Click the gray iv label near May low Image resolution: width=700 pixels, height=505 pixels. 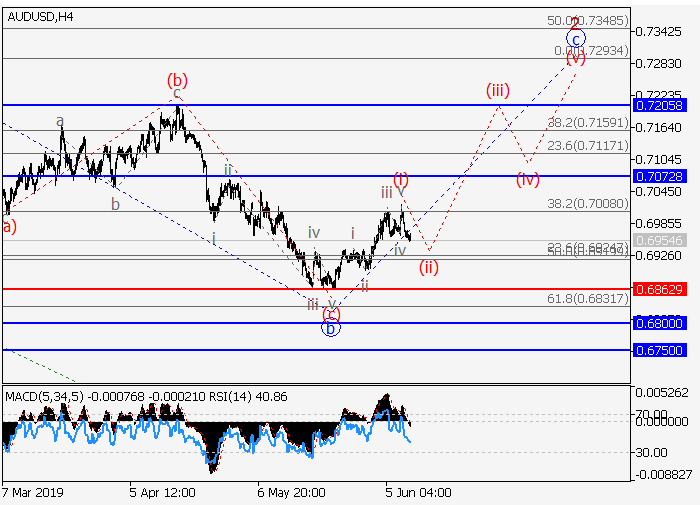[314, 233]
